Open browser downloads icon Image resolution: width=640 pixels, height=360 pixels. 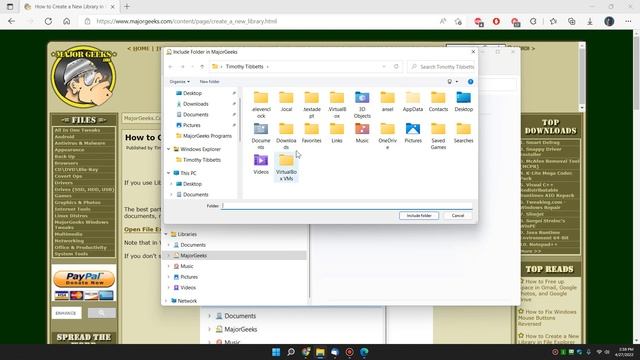coord(590,21)
